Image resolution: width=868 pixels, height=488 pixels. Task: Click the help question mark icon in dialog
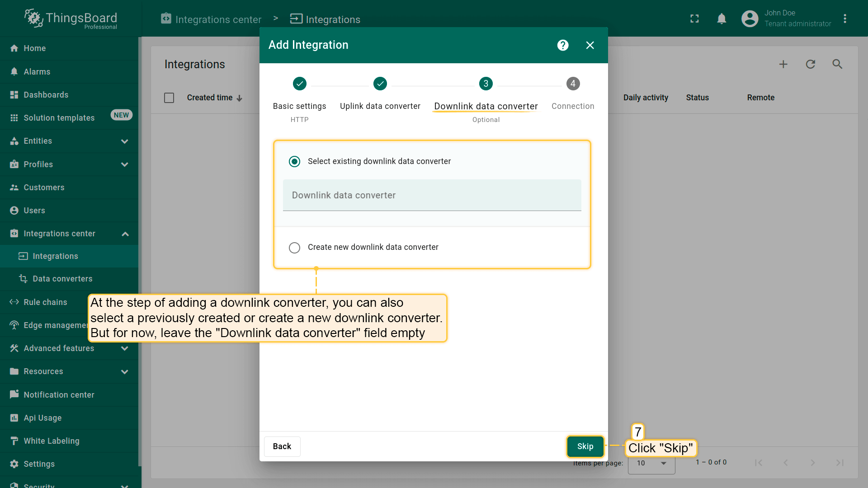pyautogui.click(x=563, y=45)
